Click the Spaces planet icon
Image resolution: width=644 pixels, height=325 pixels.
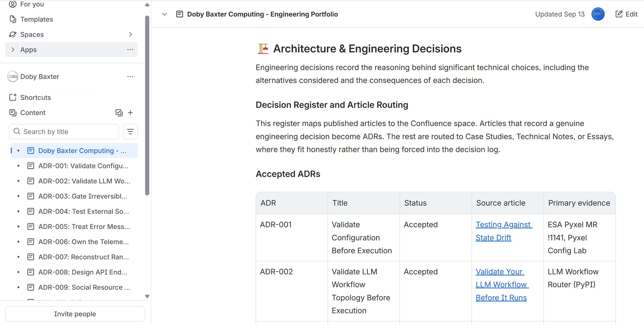[13, 34]
